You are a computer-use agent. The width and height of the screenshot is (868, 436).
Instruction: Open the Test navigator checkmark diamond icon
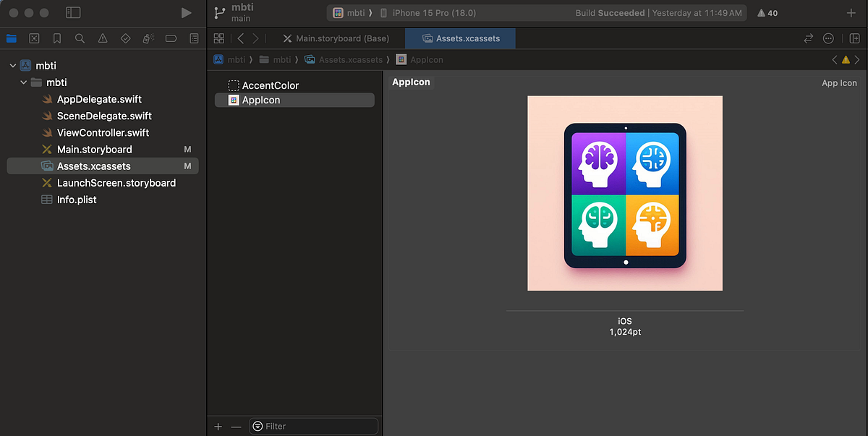click(125, 39)
